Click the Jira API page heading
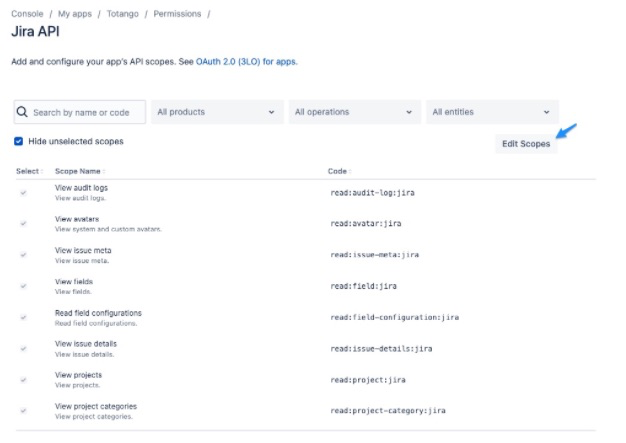626x443 pixels. [x=36, y=32]
